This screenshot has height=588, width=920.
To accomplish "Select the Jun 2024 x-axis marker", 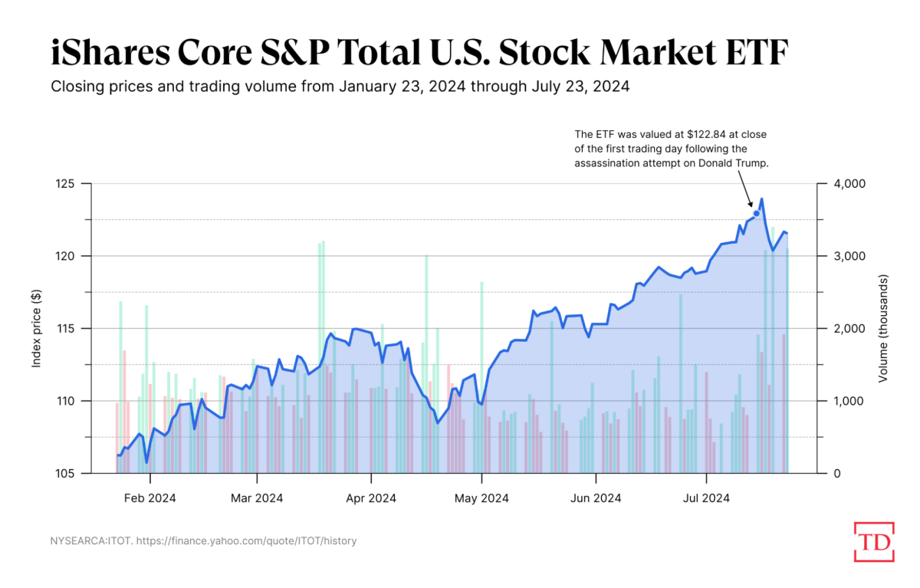I will click(596, 498).
